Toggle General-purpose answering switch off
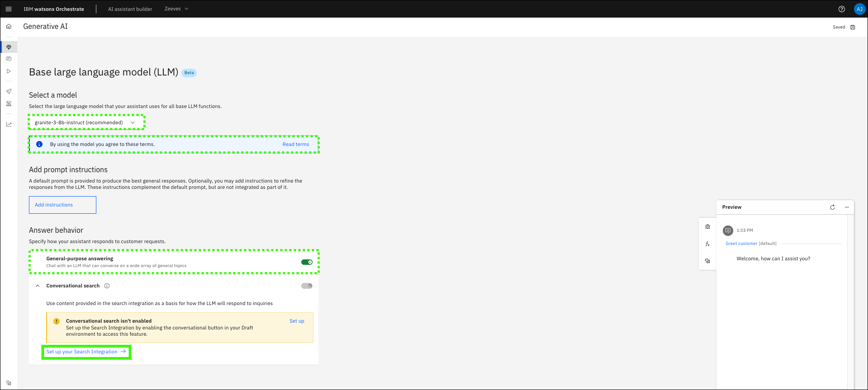The width and height of the screenshot is (868, 390). (307, 262)
